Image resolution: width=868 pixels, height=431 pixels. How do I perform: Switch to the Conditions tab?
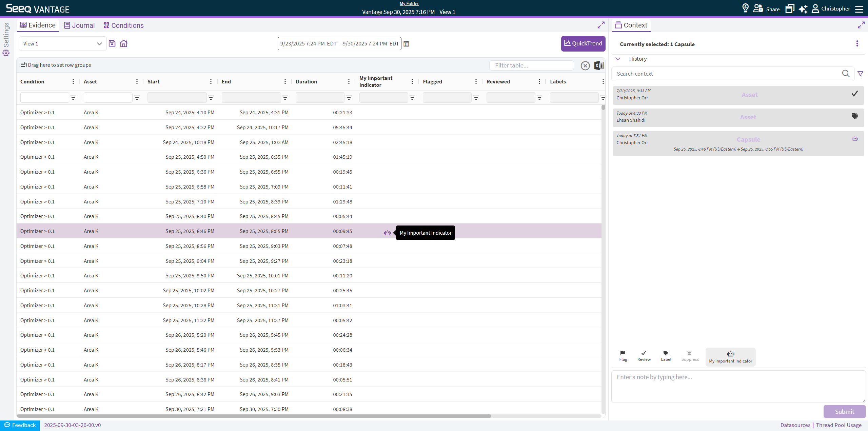tap(123, 25)
